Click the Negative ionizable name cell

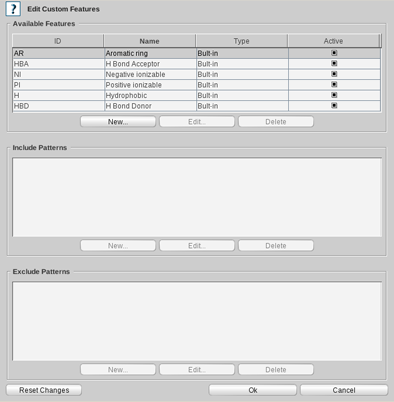(x=150, y=74)
